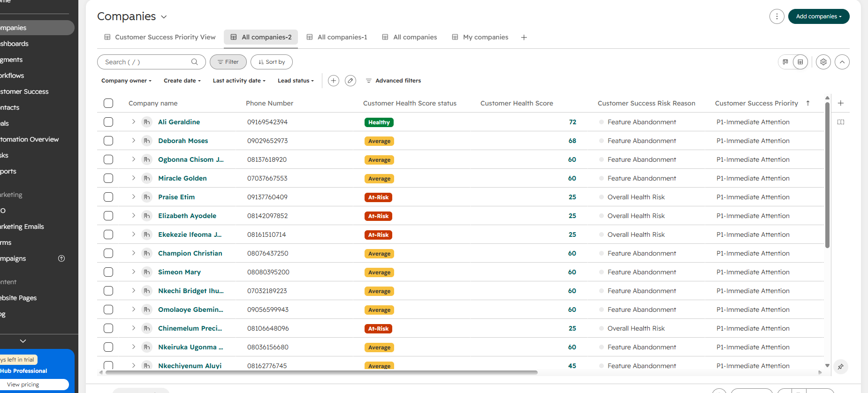Check the Deborah Moses row checkbox
The image size is (868, 393).
tap(108, 141)
